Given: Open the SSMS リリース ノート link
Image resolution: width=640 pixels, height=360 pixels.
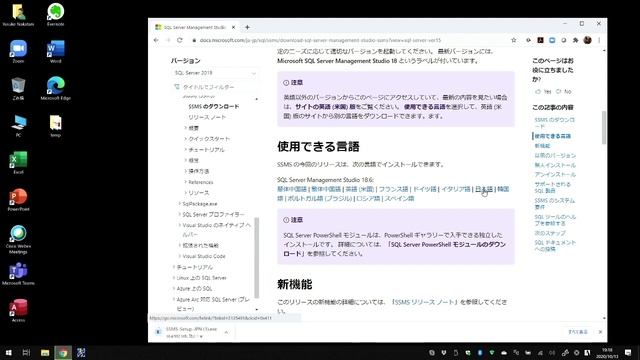Looking at the screenshot, I should coord(424,302).
